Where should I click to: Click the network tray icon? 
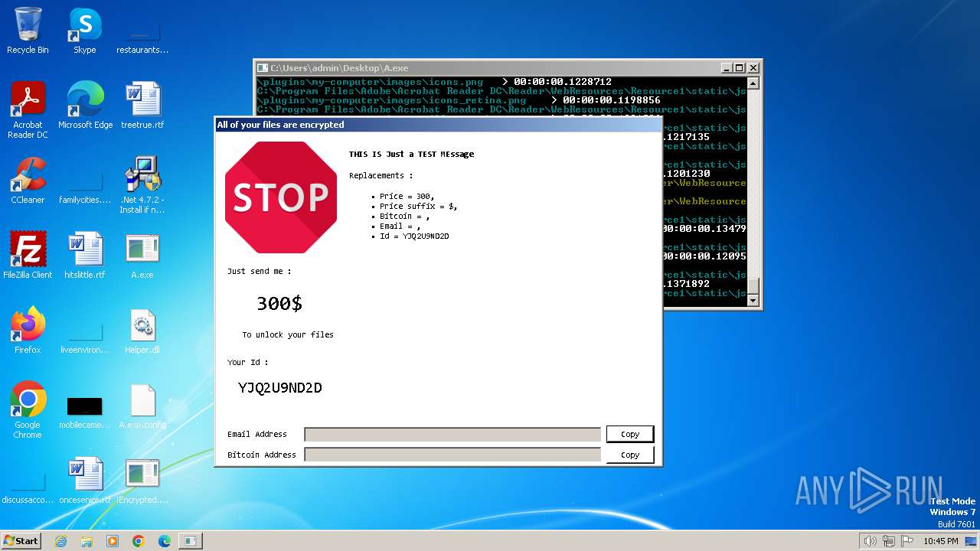pyautogui.click(x=889, y=541)
